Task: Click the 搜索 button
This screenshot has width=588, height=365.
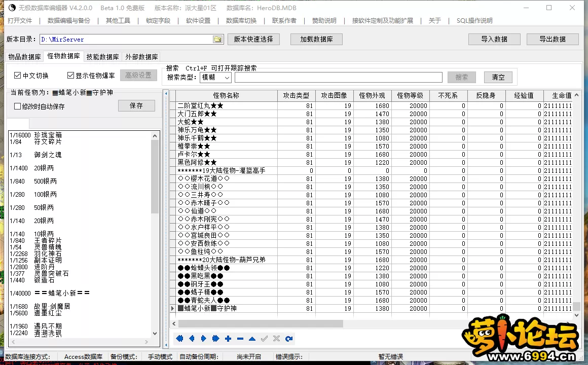Action: pos(461,77)
